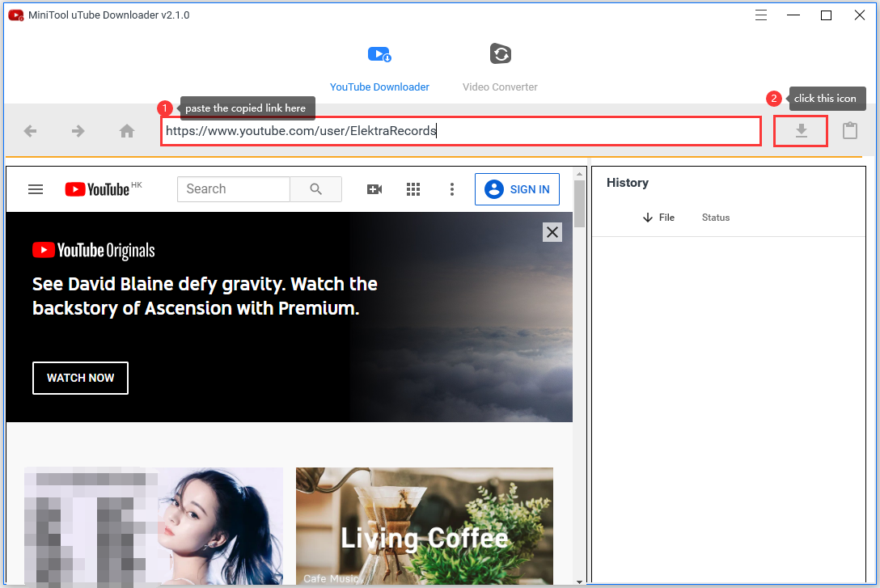
Task: Click the clipboard paste icon
Action: tap(850, 131)
